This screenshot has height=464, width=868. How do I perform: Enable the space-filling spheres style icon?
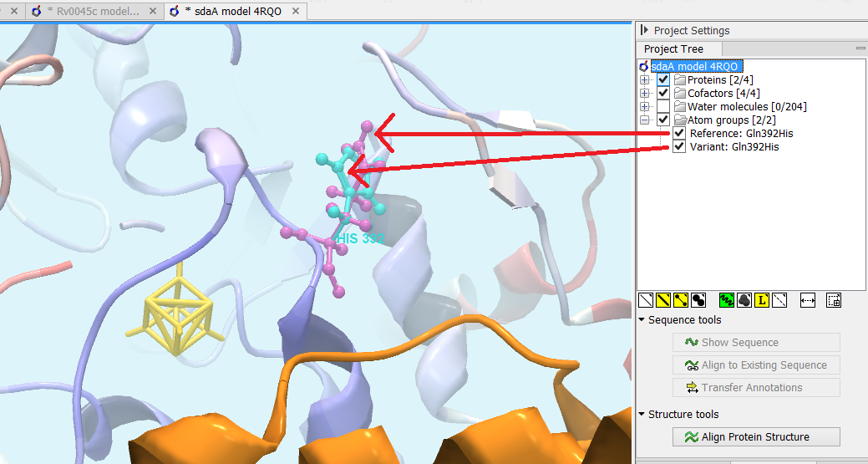(699, 300)
